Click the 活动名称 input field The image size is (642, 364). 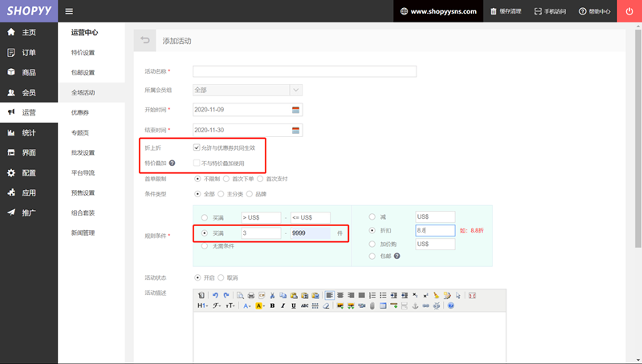[304, 71]
